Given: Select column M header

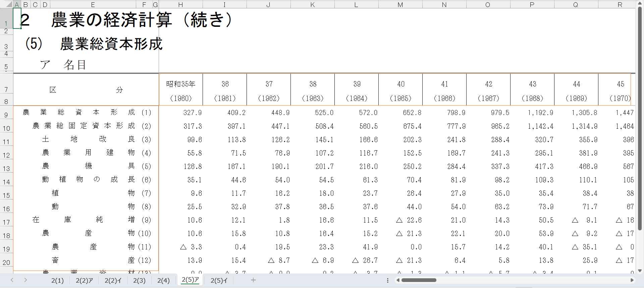Looking at the screenshot, I should point(400,4).
